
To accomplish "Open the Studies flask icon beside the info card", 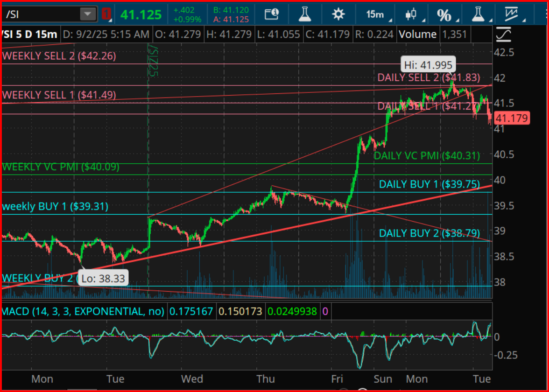I will click(x=304, y=14).
